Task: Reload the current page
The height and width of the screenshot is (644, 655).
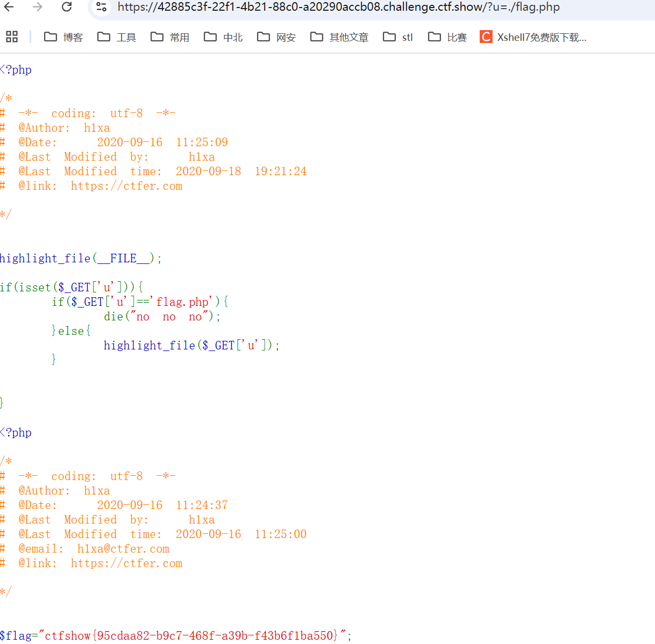Action: pos(67,7)
